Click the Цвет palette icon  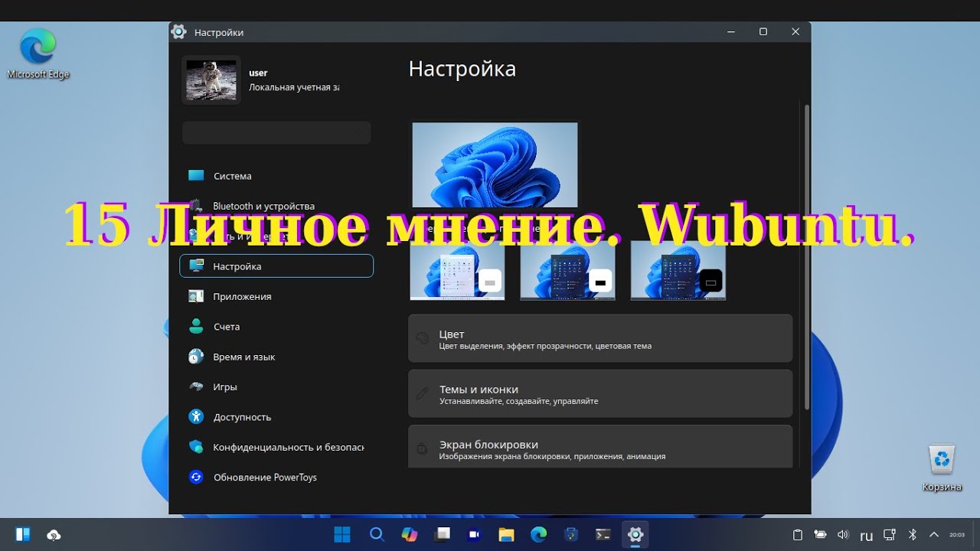coord(422,338)
